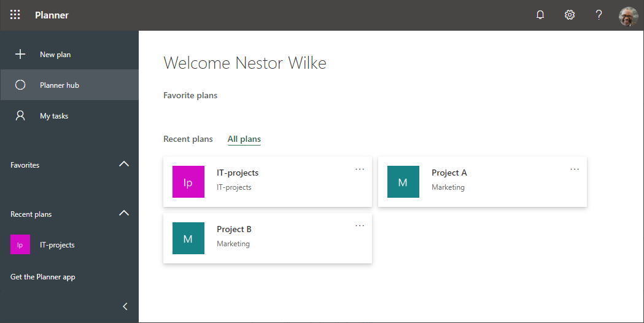
Task: Click the help question mark icon
Action: click(x=599, y=15)
